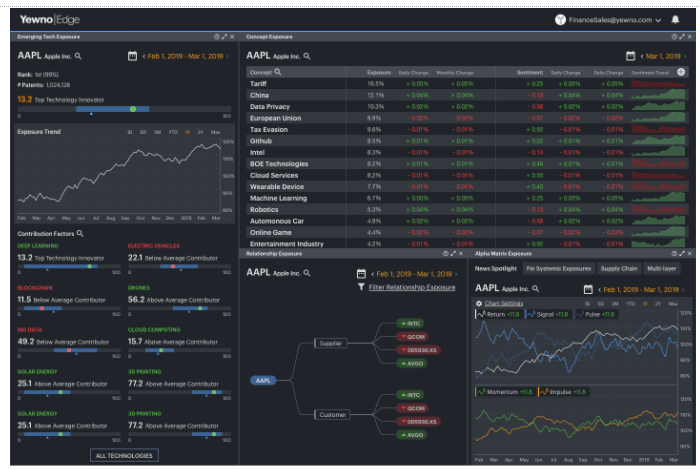Image resolution: width=700 pixels, height=470 pixels.
Task: Select INTC under Supplier
Action: [410, 323]
